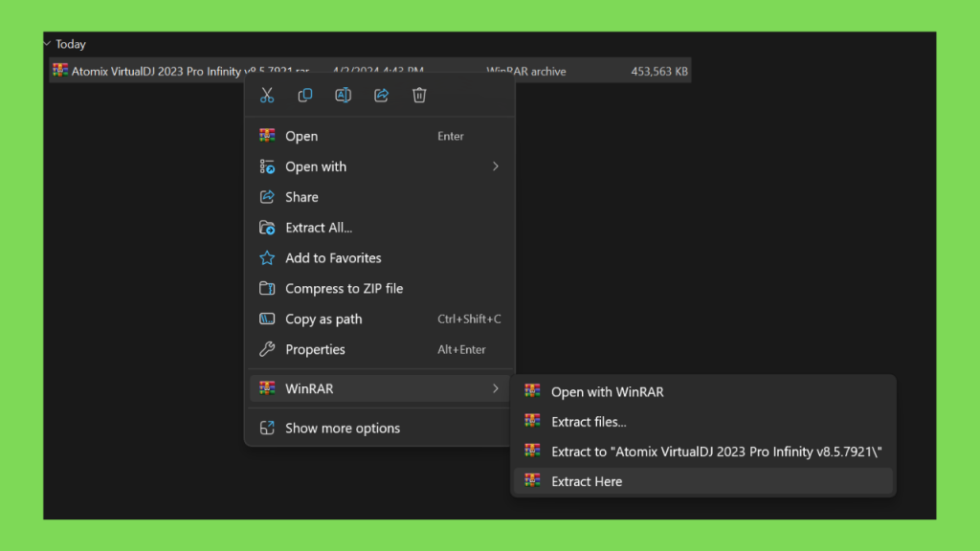
Task: Select the Atomix VirtualDJ 2023 rar file name
Action: click(190, 71)
